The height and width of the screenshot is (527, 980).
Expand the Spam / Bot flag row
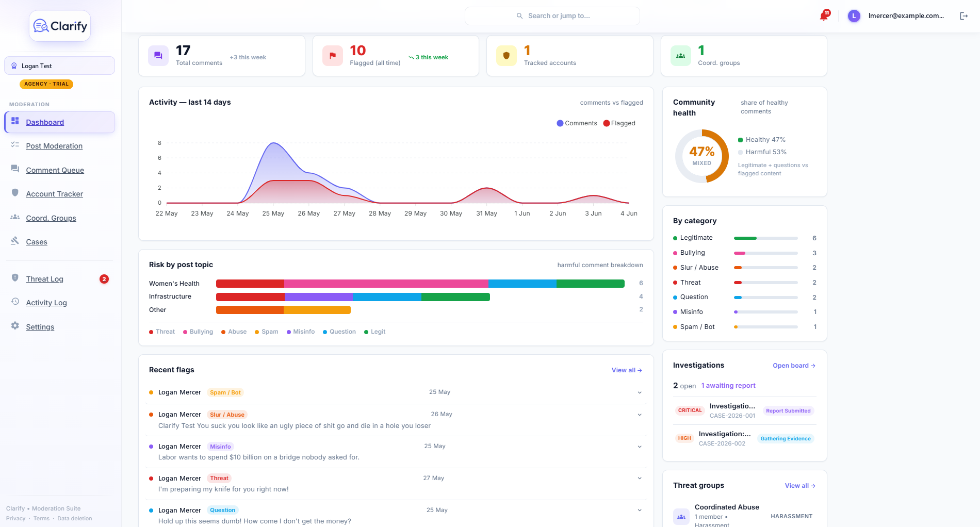click(396, 392)
